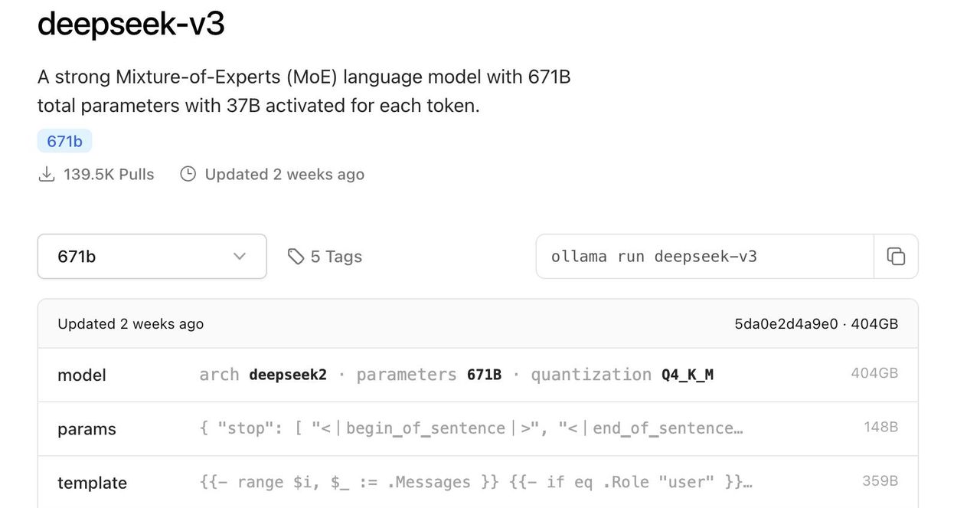Image resolution: width=980 pixels, height=508 pixels.
Task: Open the template file row
Action: click(92, 483)
